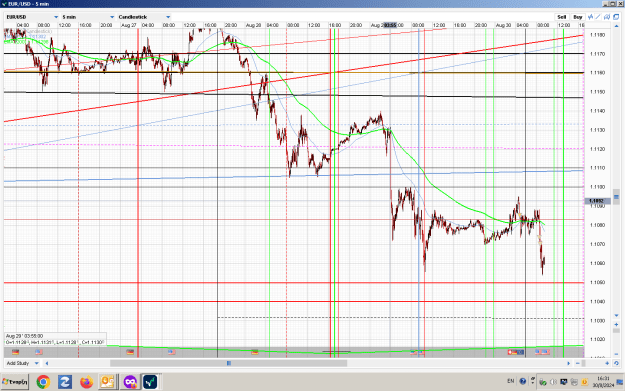
Task: Open the EUR/USD symbol dropdown
Action: tap(32, 17)
